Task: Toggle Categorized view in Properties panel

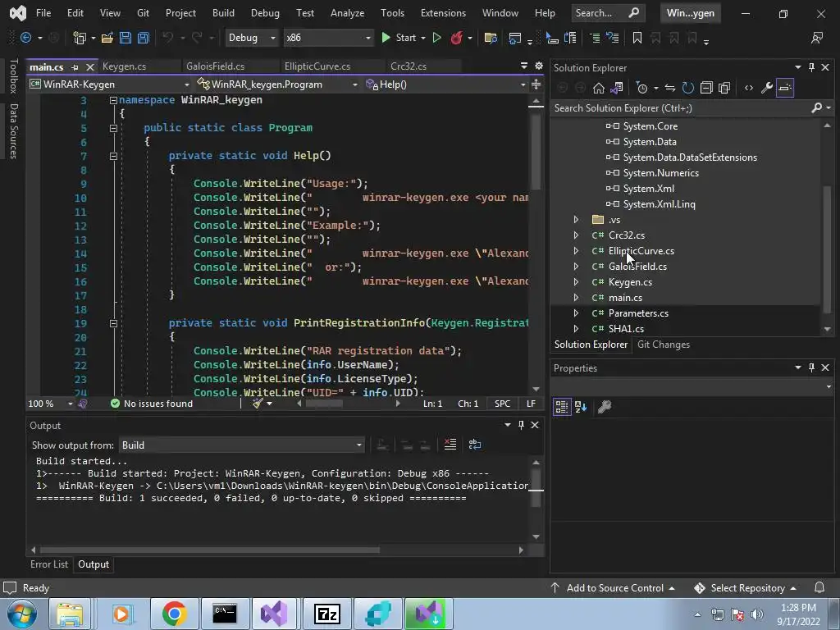Action: (561, 407)
